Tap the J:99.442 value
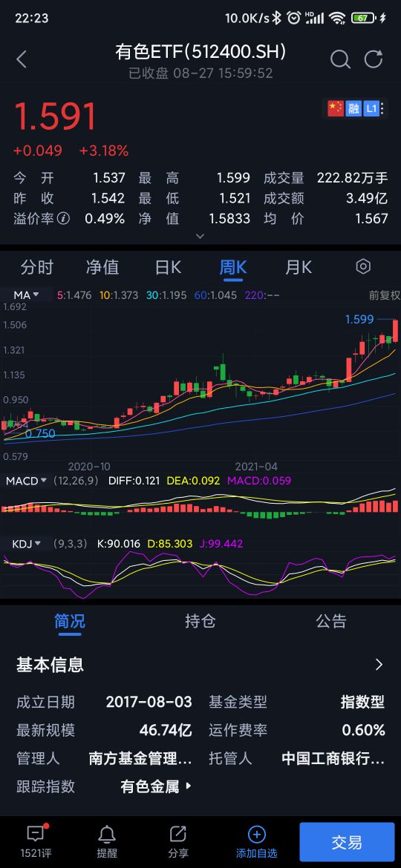The width and height of the screenshot is (401, 868). (x=221, y=544)
